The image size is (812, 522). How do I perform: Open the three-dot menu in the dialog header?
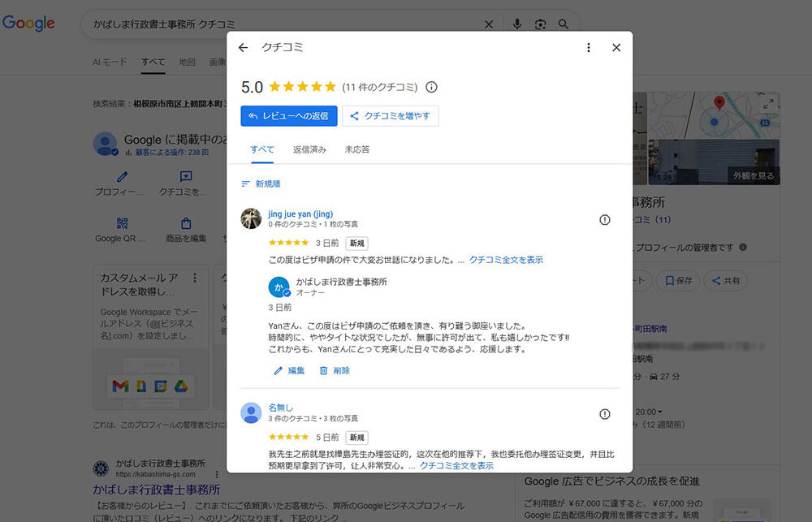coord(589,48)
